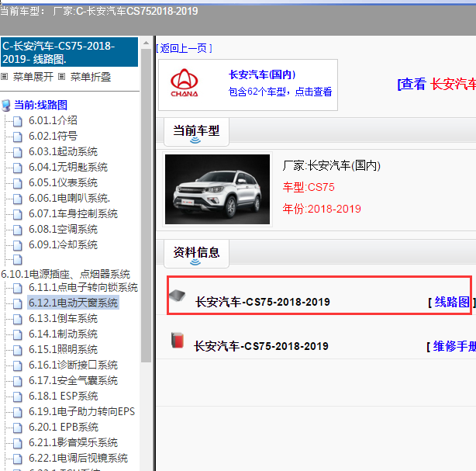Screen dimensions: 476x471
Task: Click the document icon beside 6.01.1介绍
Action: click(17, 121)
